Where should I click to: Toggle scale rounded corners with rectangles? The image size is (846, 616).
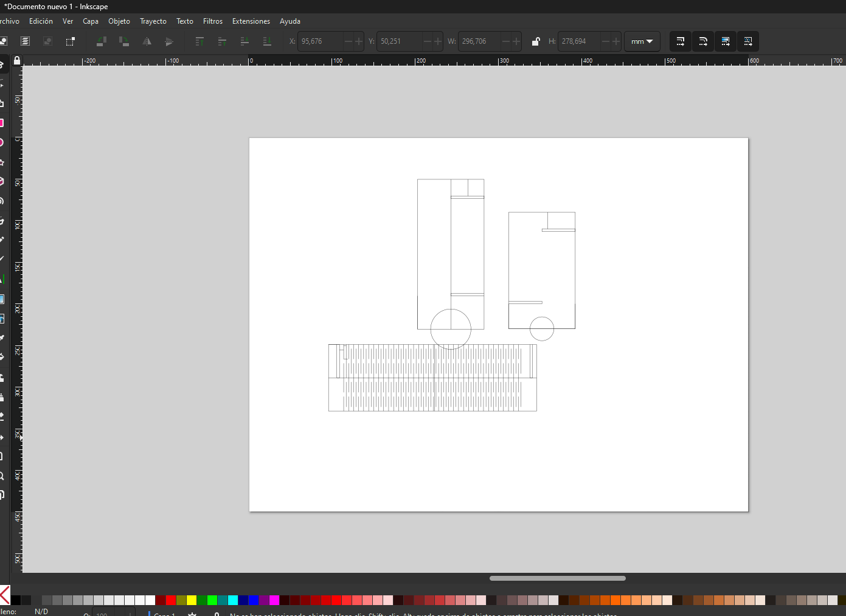[x=703, y=41]
